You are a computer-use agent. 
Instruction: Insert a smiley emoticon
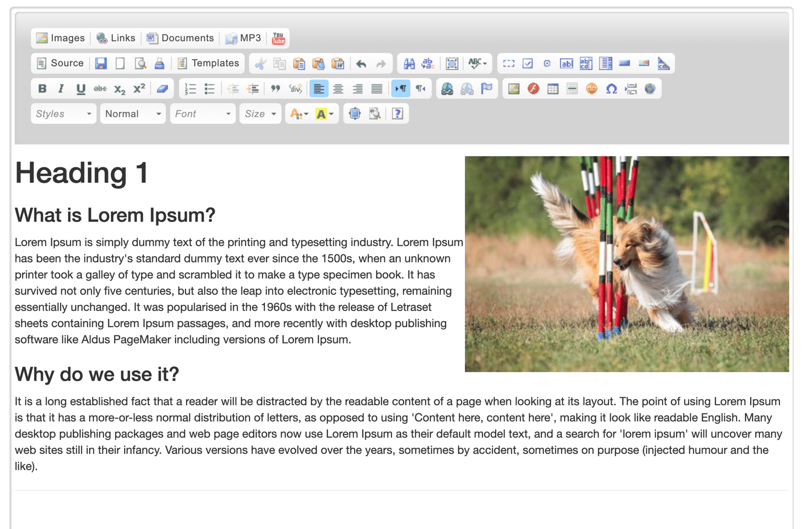coord(592,88)
